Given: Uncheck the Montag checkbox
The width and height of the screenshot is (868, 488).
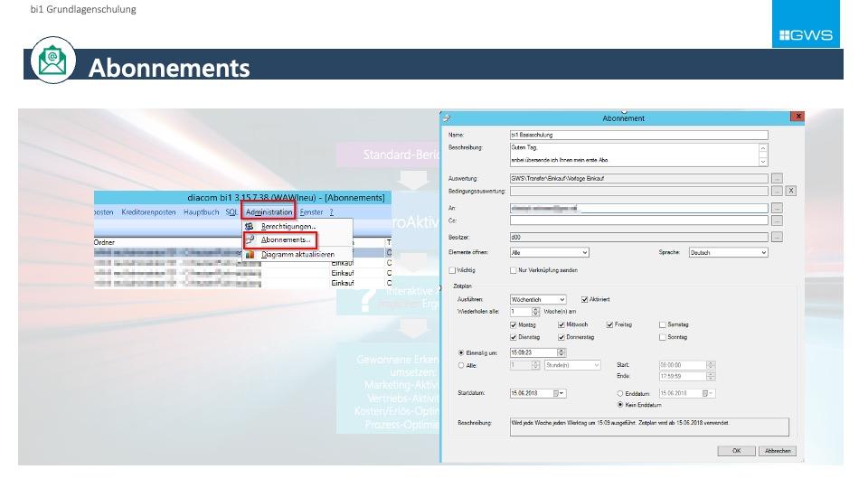Looking at the screenshot, I should coord(514,324).
